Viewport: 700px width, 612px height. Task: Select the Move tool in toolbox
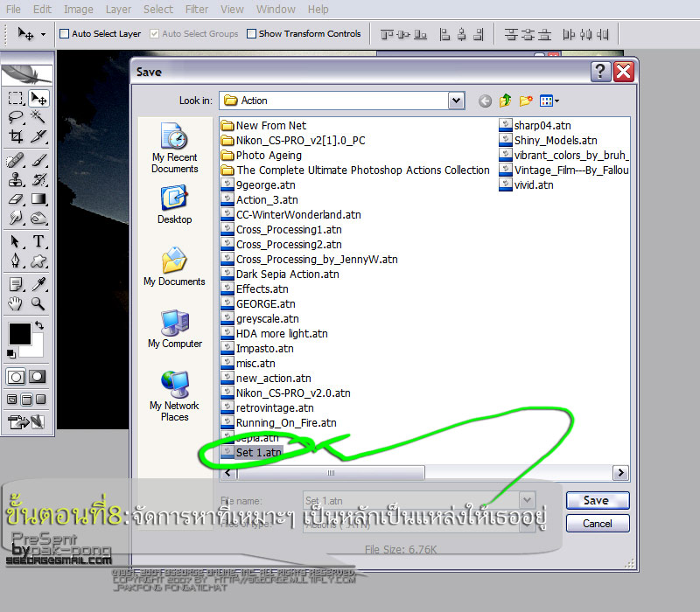(38, 98)
